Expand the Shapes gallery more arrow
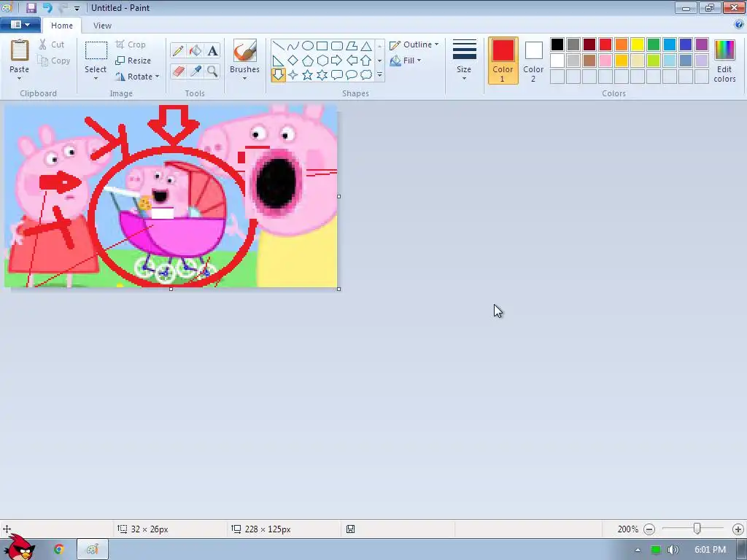The width and height of the screenshot is (747, 560). pyautogui.click(x=379, y=75)
